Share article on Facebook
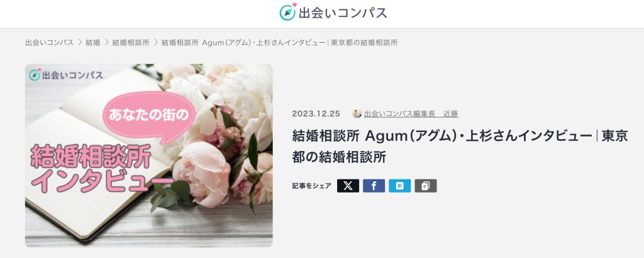Image resolution: width=644 pixels, height=258 pixels. (374, 186)
